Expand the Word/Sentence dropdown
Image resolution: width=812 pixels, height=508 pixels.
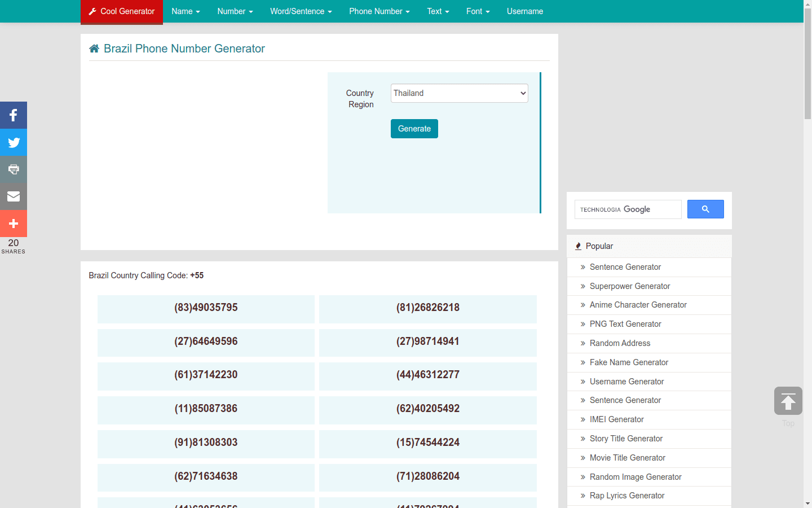301,11
